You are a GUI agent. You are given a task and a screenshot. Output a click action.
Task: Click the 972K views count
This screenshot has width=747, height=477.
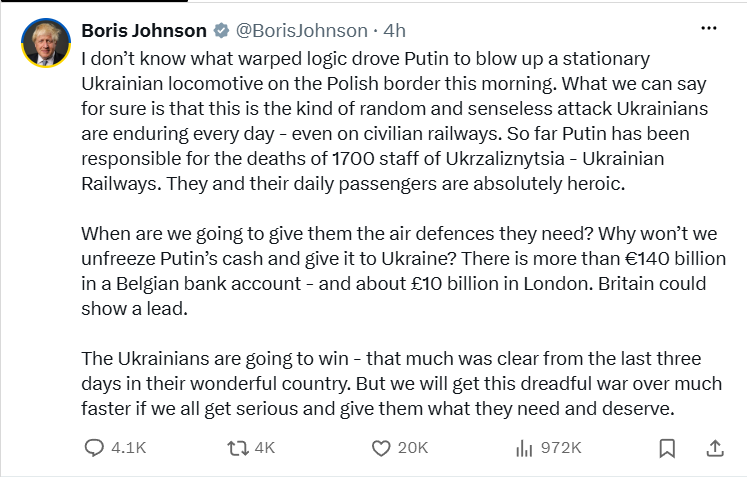(x=561, y=448)
